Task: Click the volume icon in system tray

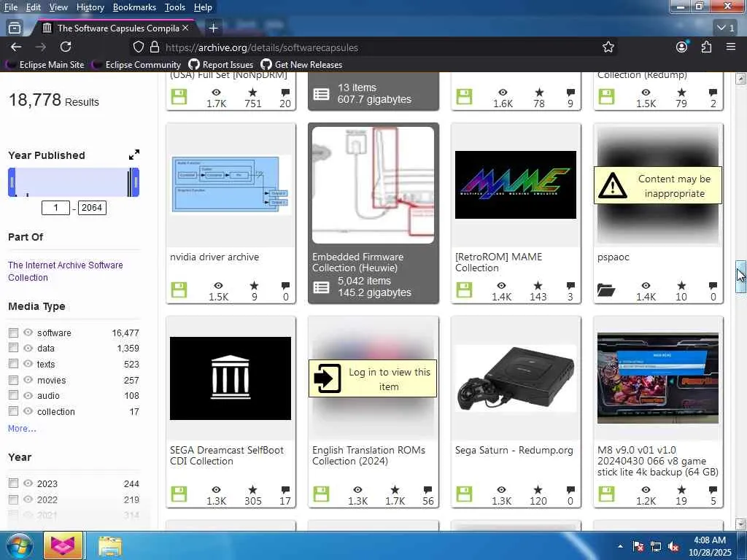Action: pyautogui.click(x=673, y=547)
